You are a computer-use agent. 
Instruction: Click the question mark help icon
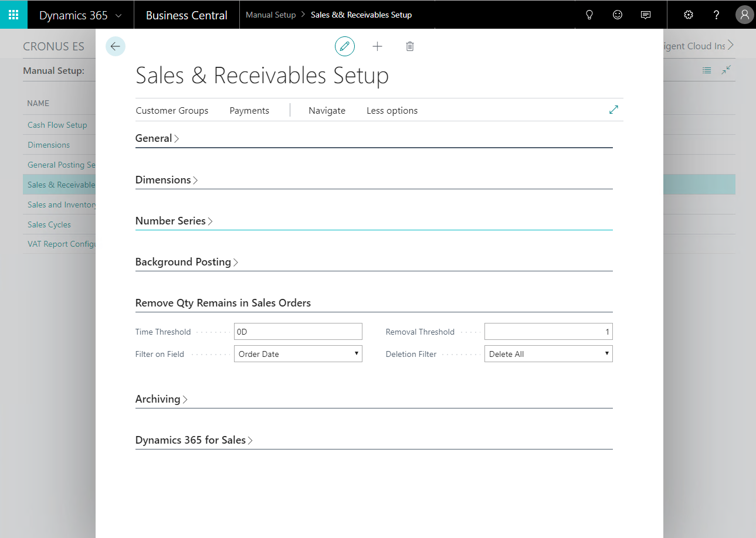pos(716,15)
